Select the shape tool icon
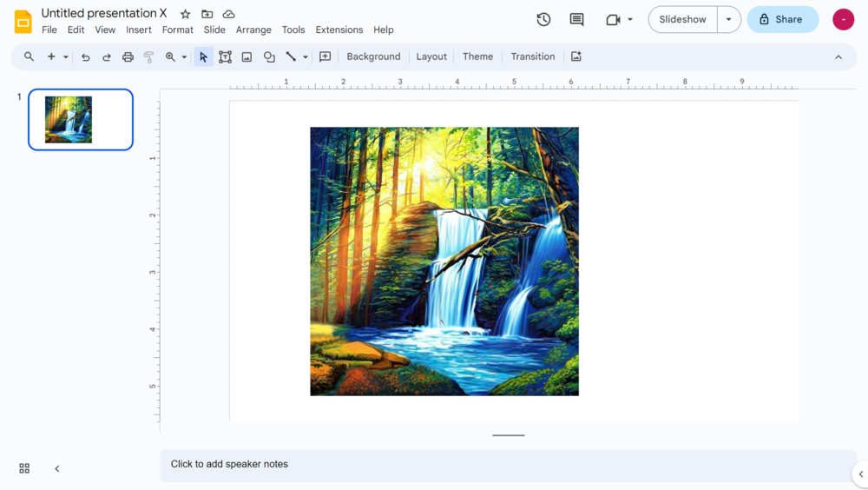The height and width of the screenshot is (490, 868). point(269,56)
